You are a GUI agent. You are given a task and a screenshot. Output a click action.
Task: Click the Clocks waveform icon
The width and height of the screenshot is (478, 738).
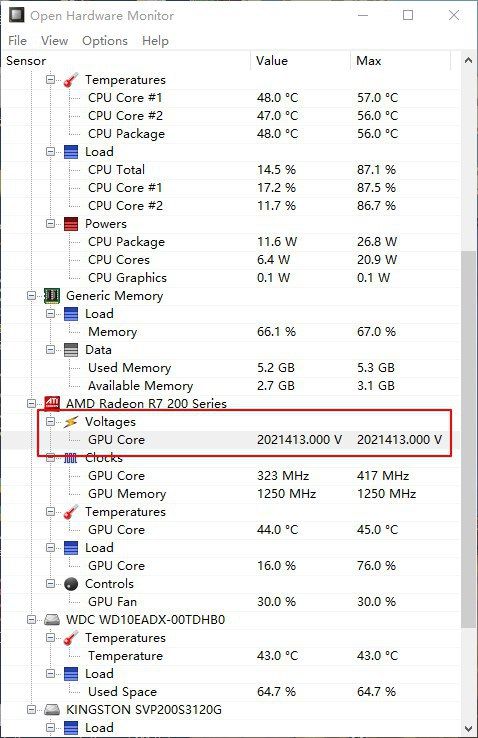71,457
